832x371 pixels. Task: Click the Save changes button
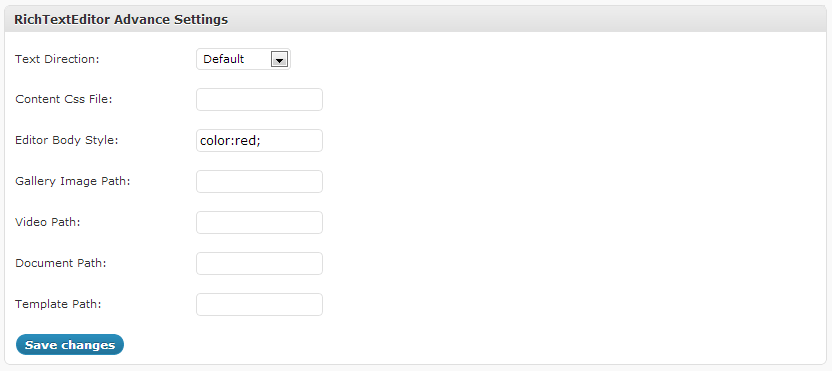point(70,344)
